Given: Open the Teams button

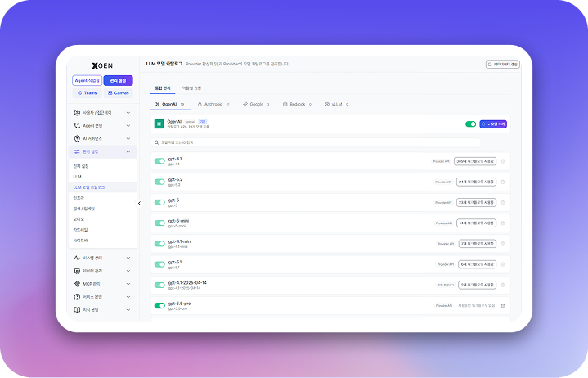Looking at the screenshot, I should coord(87,93).
